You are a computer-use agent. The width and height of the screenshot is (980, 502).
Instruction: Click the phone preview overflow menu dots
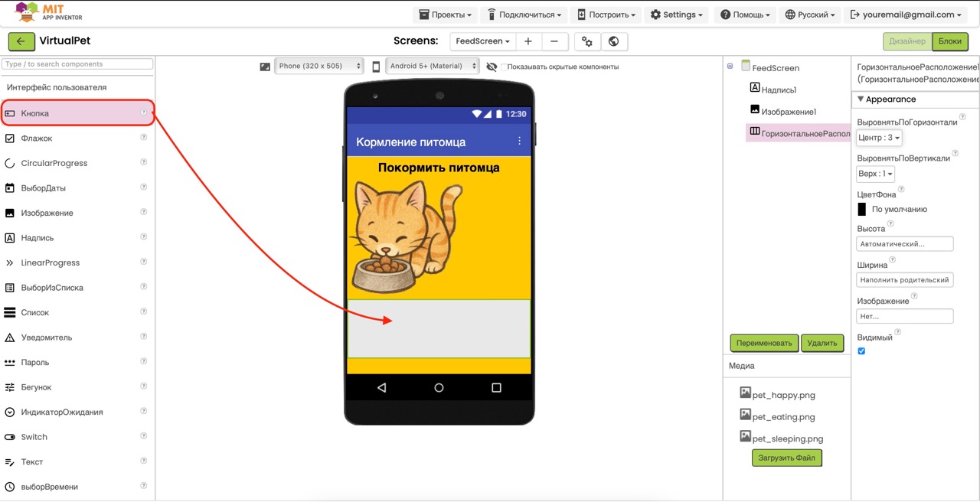[519, 142]
